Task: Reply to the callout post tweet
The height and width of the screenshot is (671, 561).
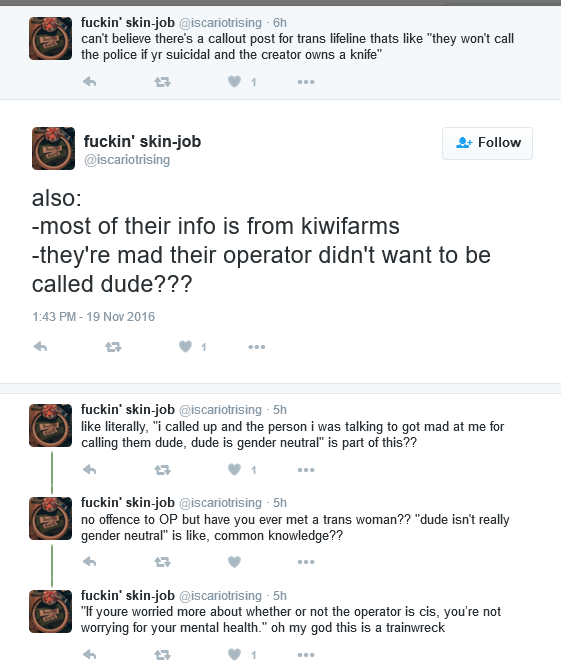Action: click(89, 81)
